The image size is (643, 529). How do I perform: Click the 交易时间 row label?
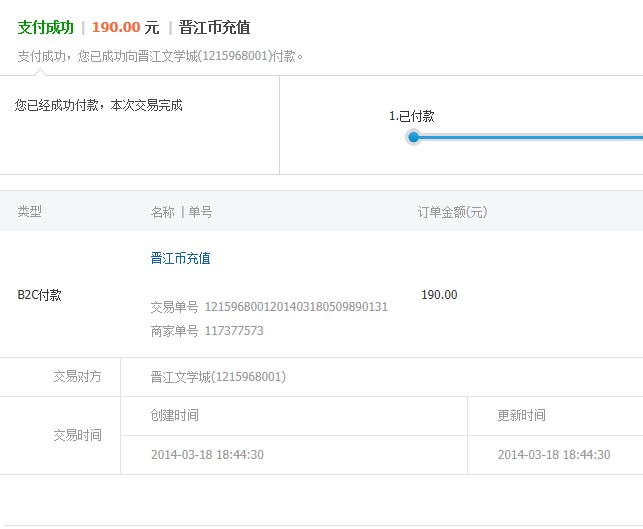77,435
